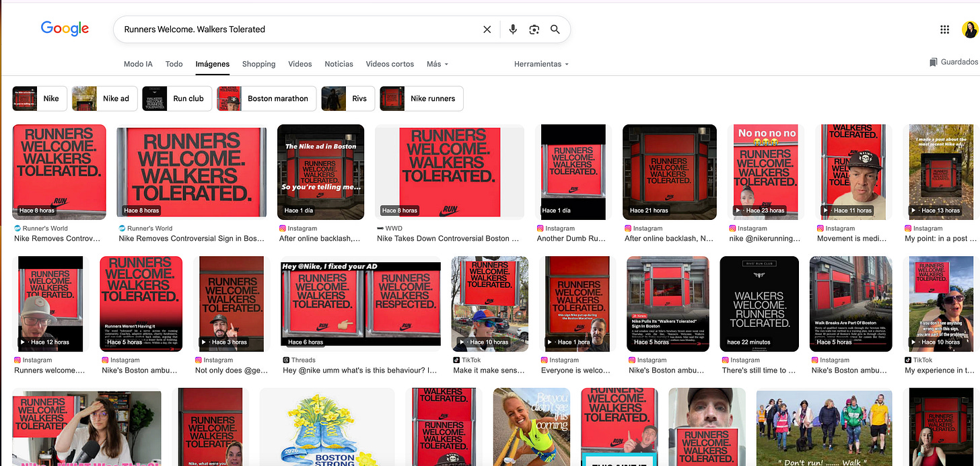
Task: Open 'Make it make sens...' TikTok link
Action: click(488, 371)
